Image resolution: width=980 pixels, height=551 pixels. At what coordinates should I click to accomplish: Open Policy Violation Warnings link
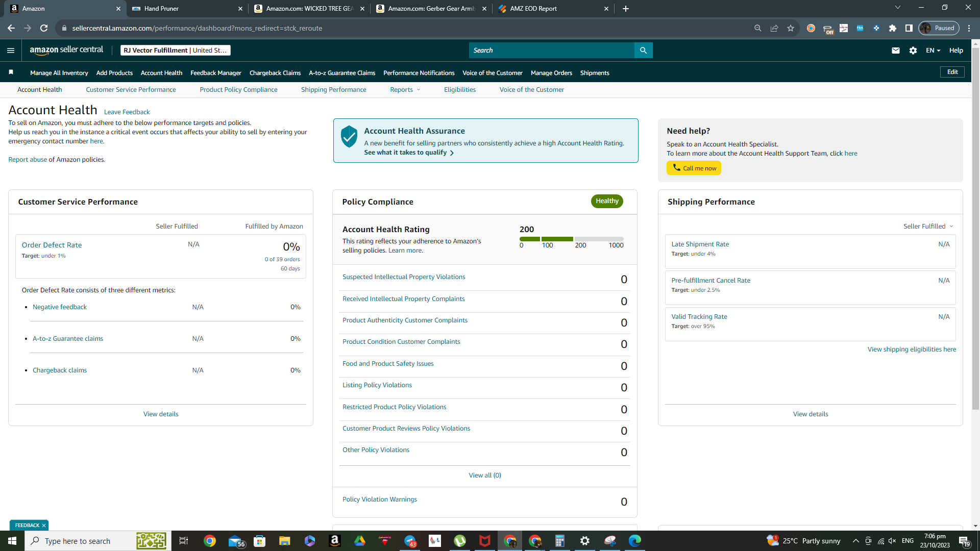pos(379,499)
